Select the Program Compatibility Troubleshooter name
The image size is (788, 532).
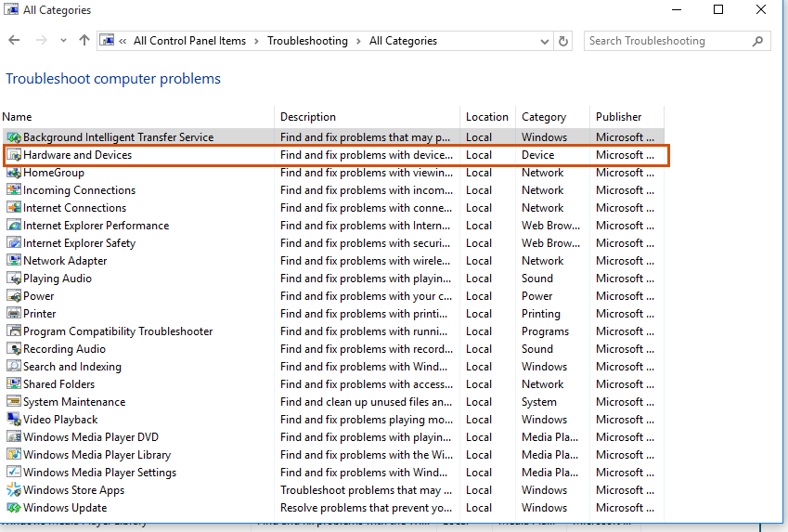pos(118,331)
